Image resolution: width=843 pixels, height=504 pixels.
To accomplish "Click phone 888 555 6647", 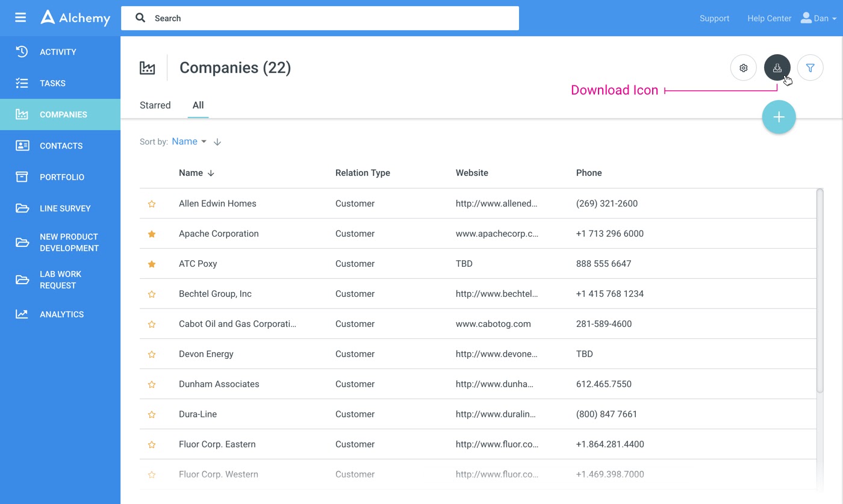I will (x=604, y=264).
